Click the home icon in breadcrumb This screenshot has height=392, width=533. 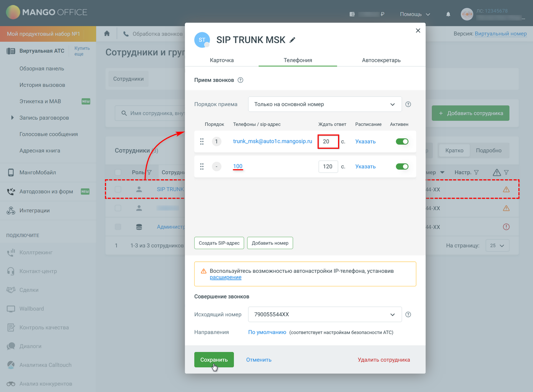107,34
